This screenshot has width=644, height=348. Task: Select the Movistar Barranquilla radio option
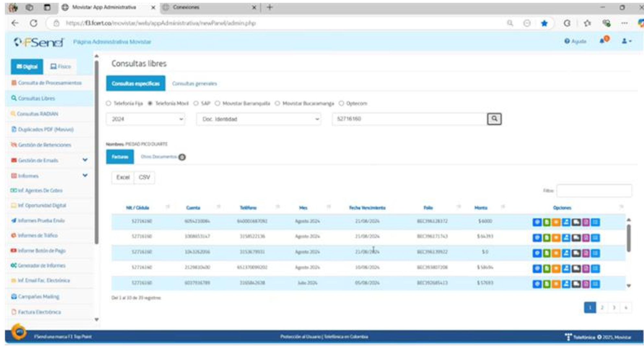(x=217, y=103)
